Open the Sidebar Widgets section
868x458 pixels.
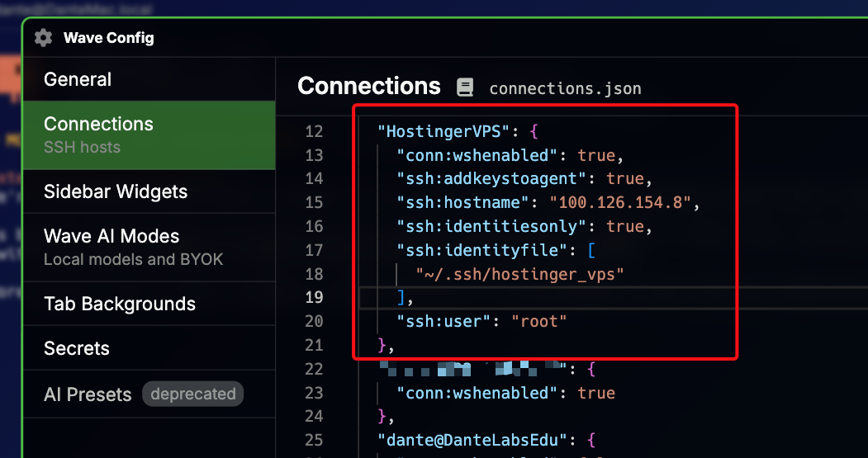click(x=149, y=192)
